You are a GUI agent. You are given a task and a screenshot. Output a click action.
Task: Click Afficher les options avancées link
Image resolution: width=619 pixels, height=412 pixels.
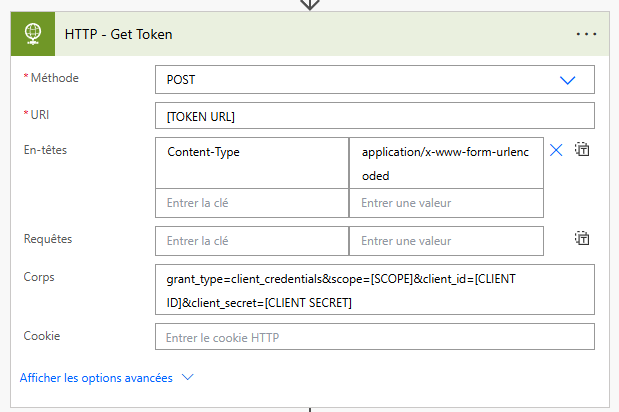pos(96,378)
